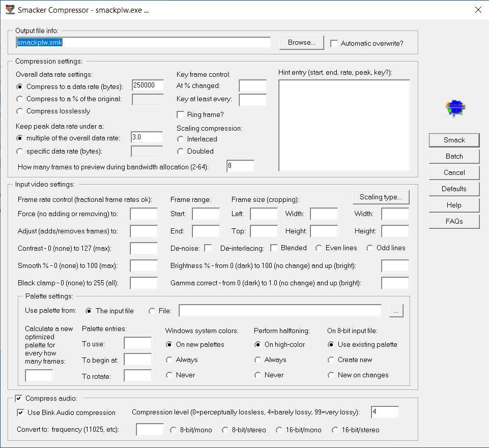The height and width of the screenshot is (448, 489).
Task: Open the Batch dialog
Action: click(x=454, y=156)
